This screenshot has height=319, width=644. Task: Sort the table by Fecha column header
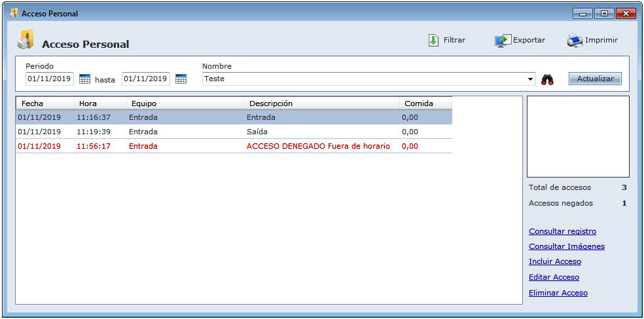pos(45,103)
